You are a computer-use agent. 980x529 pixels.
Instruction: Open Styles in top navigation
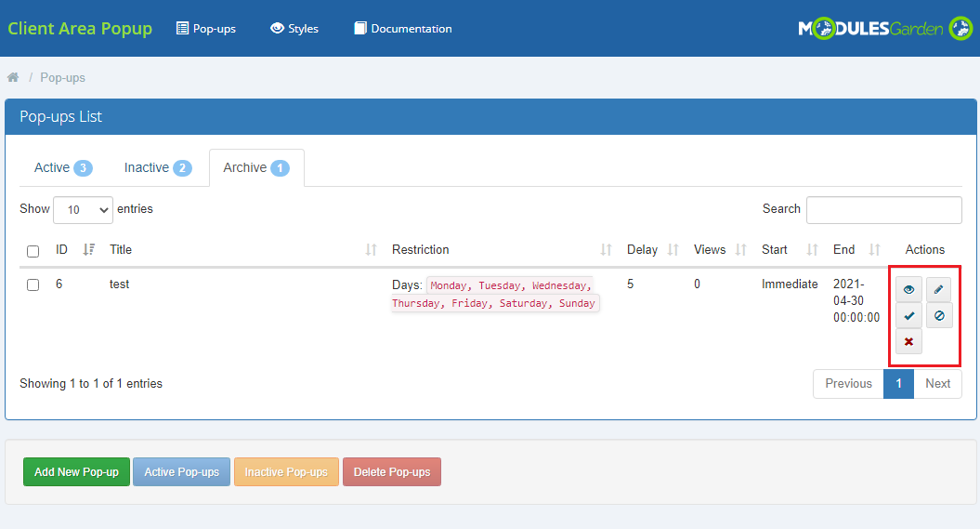[294, 28]
